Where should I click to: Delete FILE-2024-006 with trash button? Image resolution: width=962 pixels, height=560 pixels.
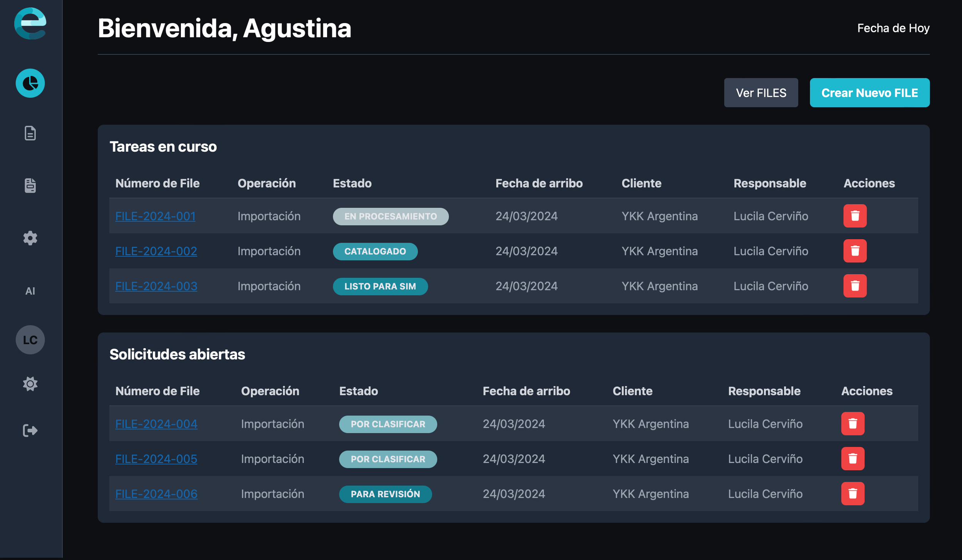click(x=852, y=493)
